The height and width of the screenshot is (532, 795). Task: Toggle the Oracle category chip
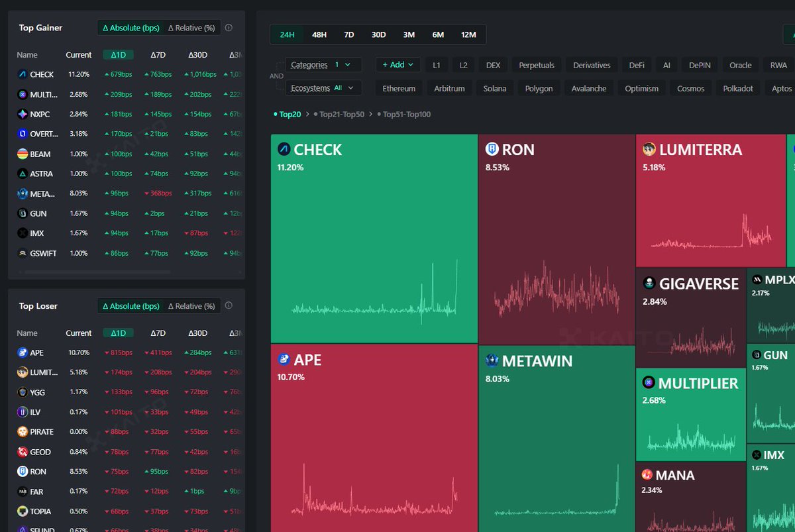pos(741,65)
